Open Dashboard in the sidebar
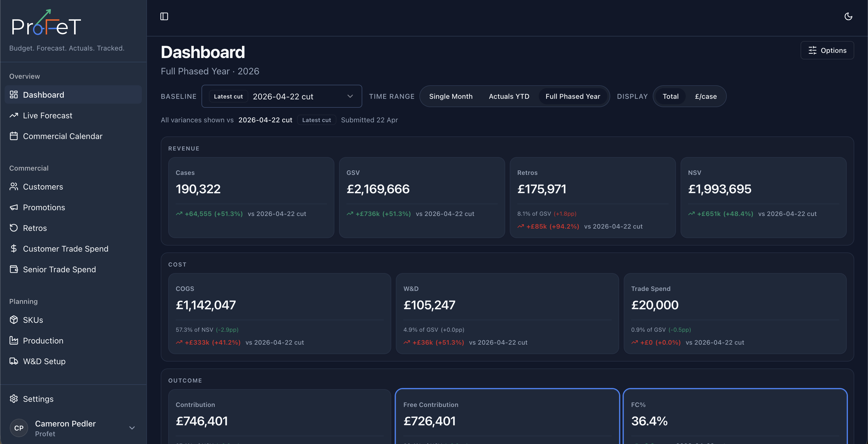868x444 pixels. [73, 95]
